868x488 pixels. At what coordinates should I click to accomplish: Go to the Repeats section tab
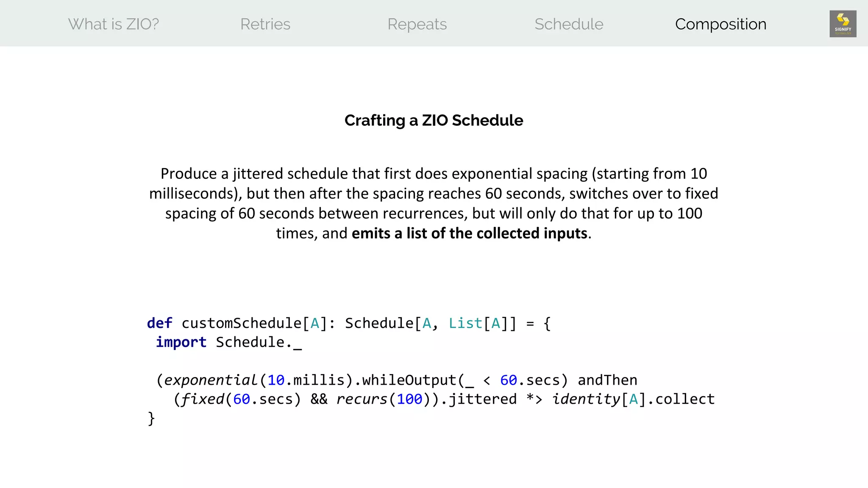[x=417, y=25]
